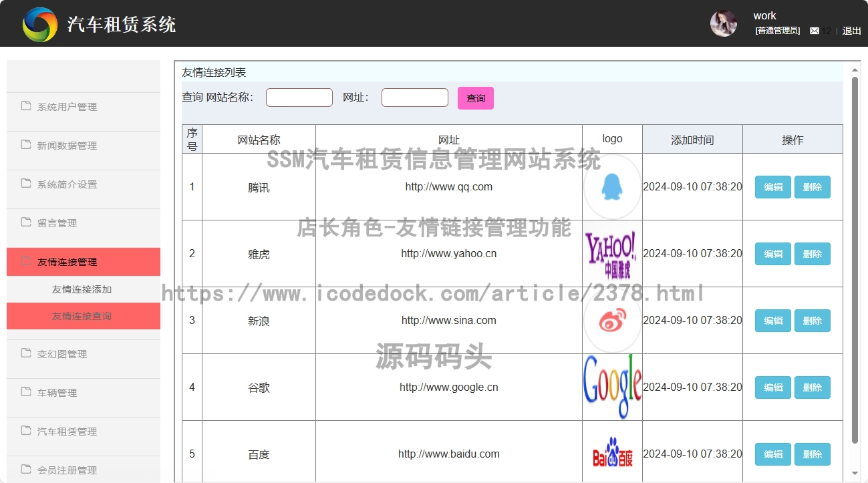Click the http://www.sina.com cell
868x483 pixels.
(x=449, y=321)
